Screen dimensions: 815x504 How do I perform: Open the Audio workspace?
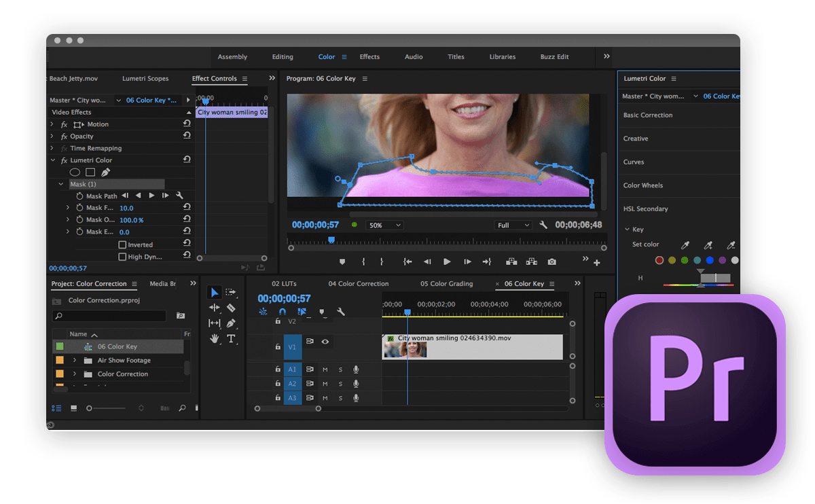coord(414,57)
